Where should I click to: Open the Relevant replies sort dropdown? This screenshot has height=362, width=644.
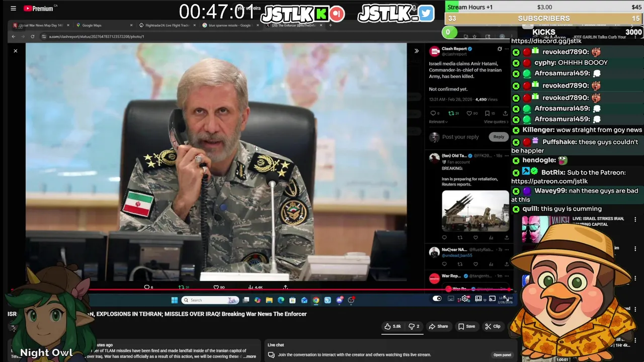pyautogui.click(x=438, y=122)
